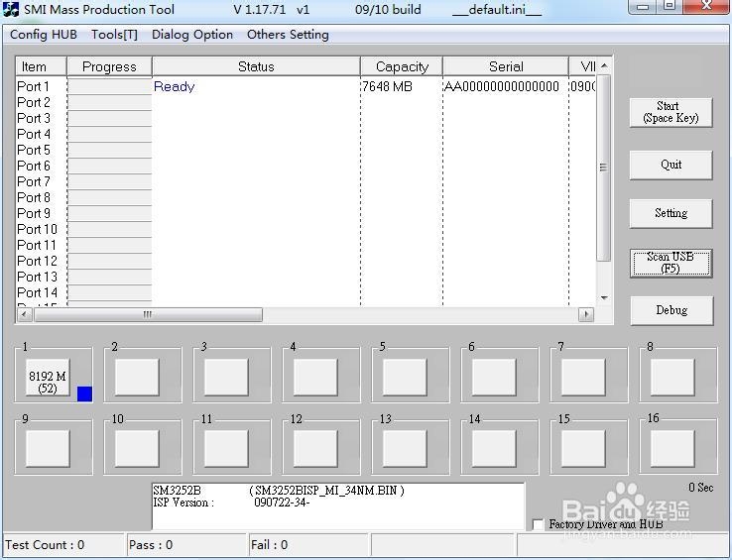Viewport: 732px width, 560px height.
Task: Select empty slot 8 button
Action: [x=672, y=378]
